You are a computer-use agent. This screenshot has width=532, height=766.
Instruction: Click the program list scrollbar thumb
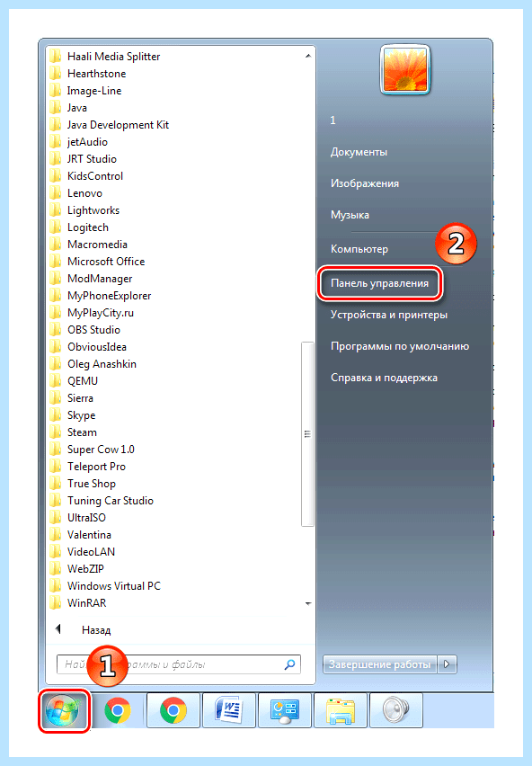point(307,434)
